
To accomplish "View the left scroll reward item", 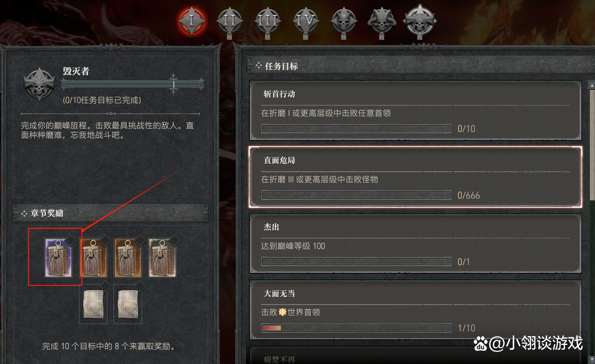I will [x=93, y=304].
